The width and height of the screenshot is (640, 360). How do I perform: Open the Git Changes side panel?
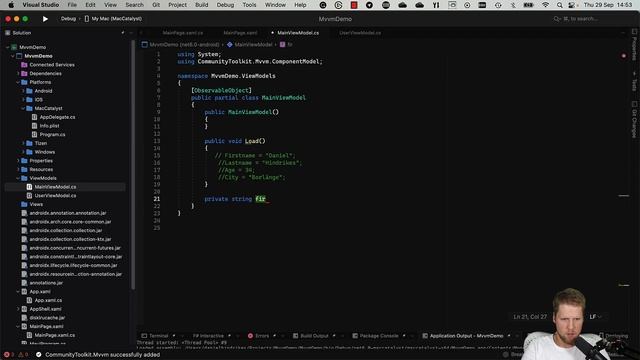click(634, 120)
